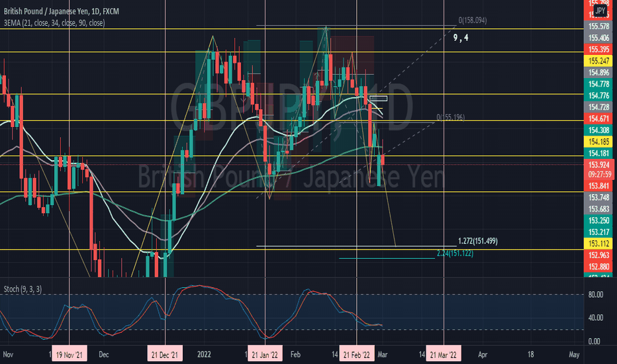Select the 1.272(151.499) extension label
The image size is (617, 364).
coord(478,241)
